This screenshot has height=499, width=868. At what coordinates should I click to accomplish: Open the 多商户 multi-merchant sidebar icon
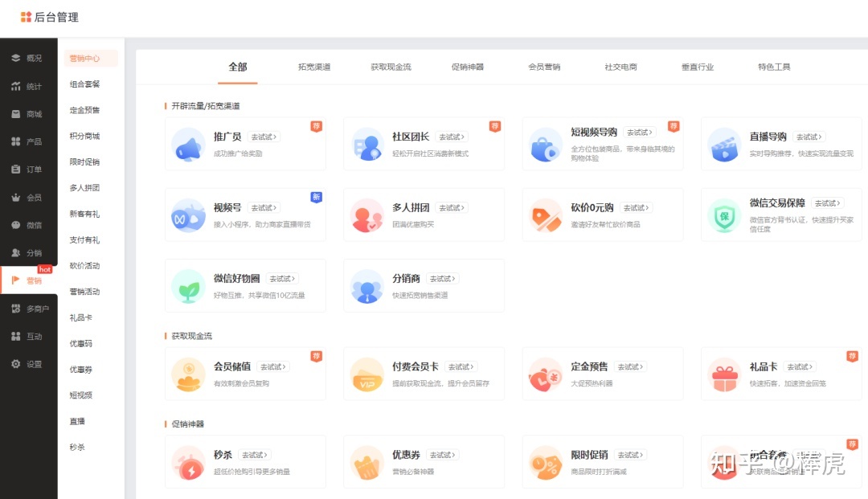(15, 309)
